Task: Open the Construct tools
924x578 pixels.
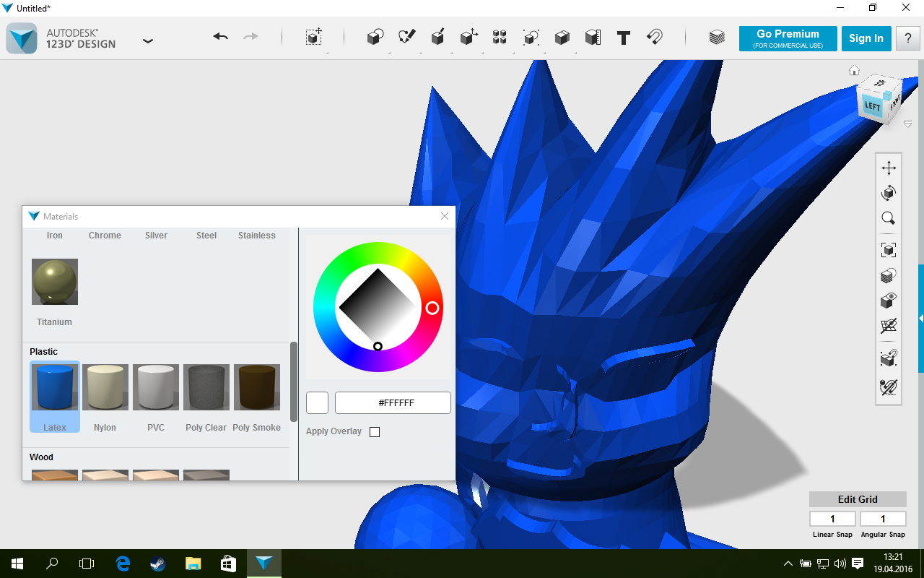Action: [x=437, y=38]
